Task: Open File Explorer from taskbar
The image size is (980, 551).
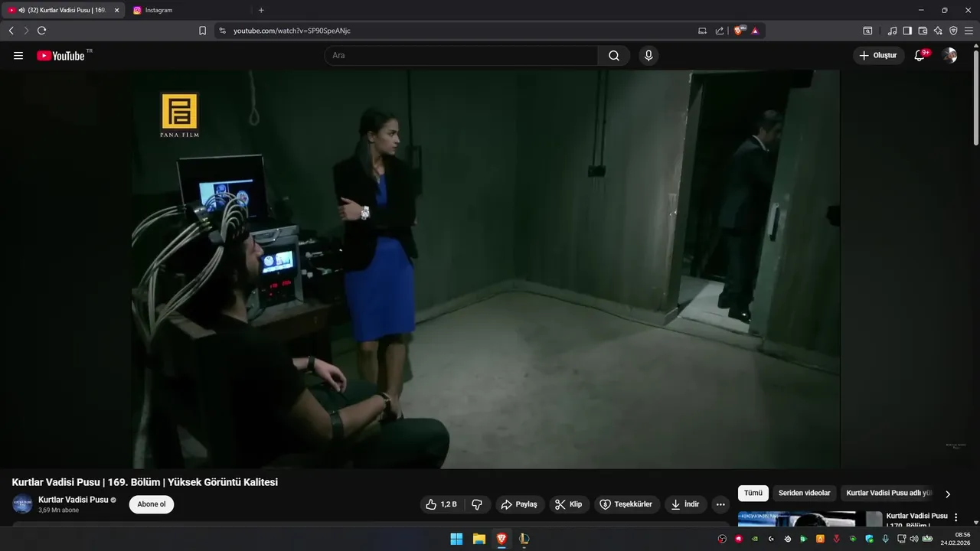Action: 479,539
